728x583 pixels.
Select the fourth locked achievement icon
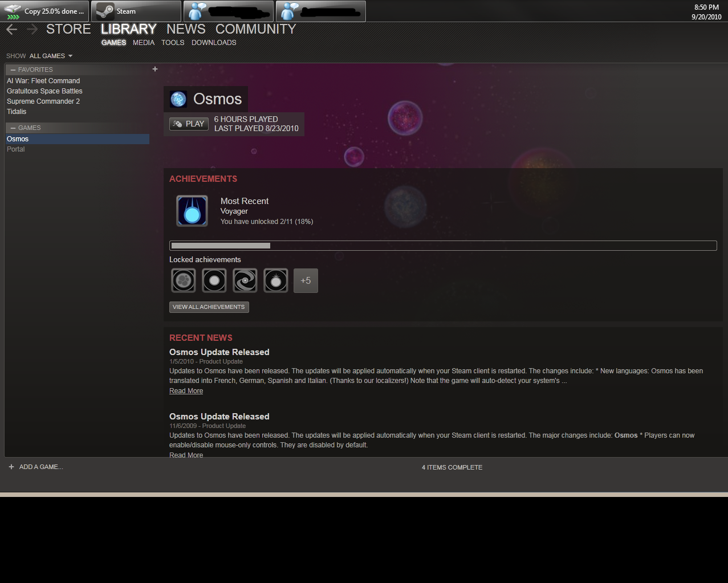coord(276,280)
